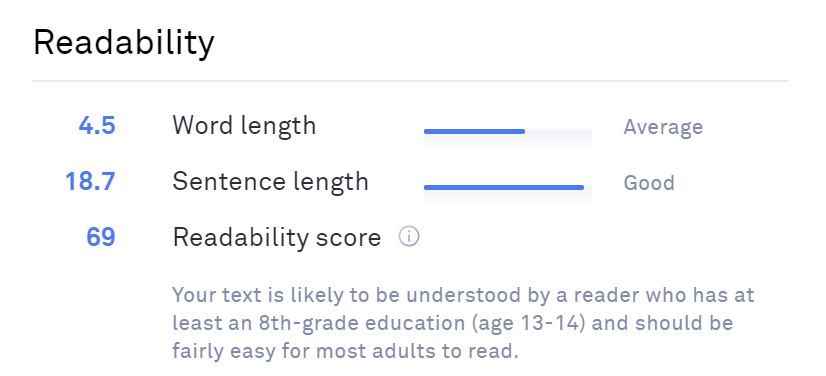826x376 pixels.
Task: Click the filled part of Word length bar
Action: (x=474, y=131)
